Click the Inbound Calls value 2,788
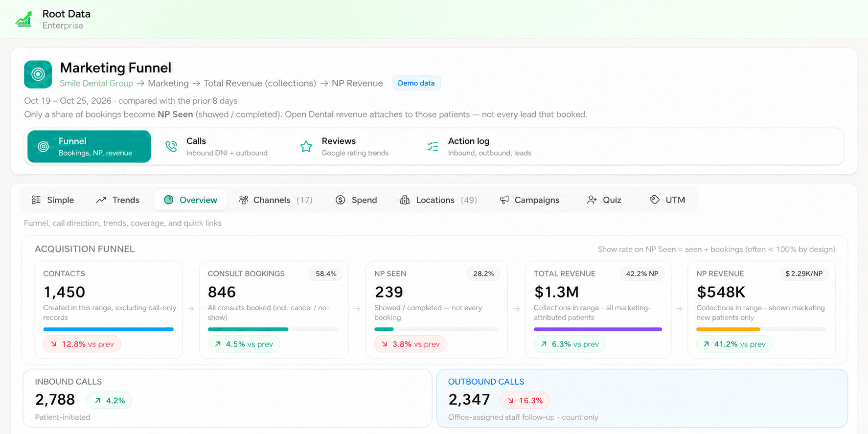This screenshot has height=434, width=868. [55, 400]
